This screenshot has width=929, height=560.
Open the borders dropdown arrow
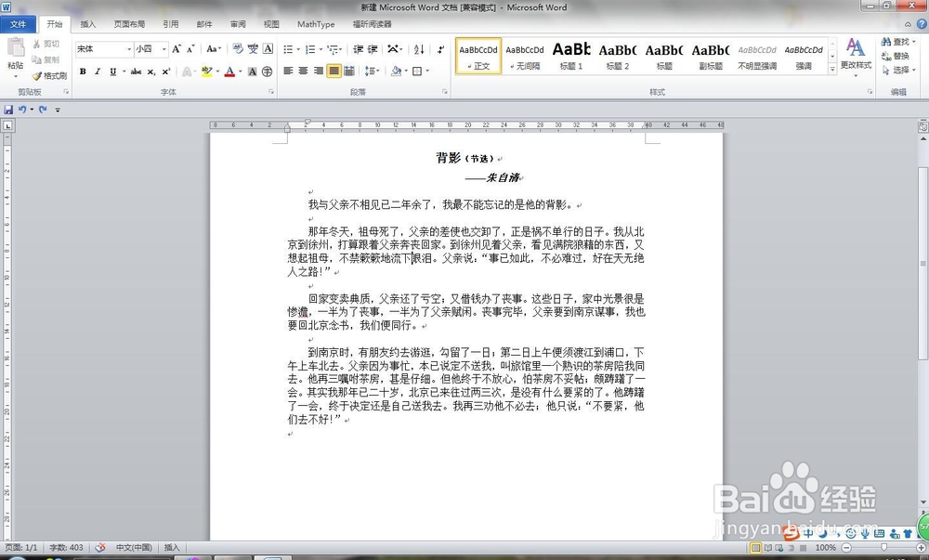point(427,72)
